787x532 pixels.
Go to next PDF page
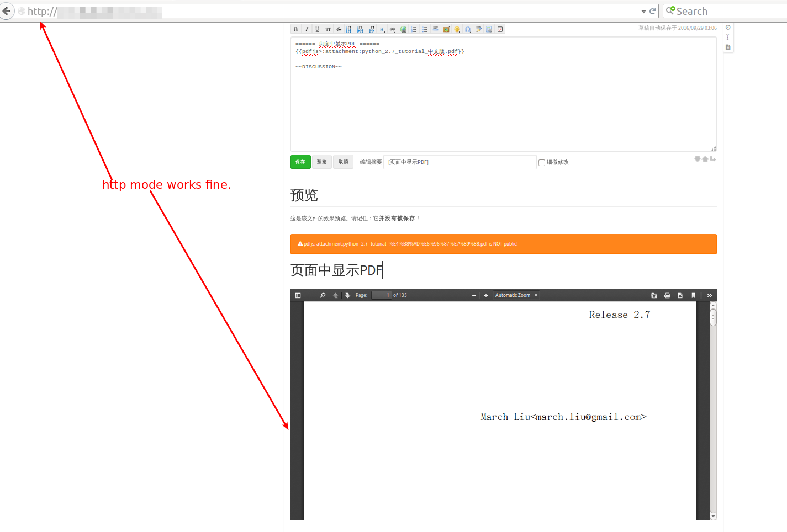347,295
